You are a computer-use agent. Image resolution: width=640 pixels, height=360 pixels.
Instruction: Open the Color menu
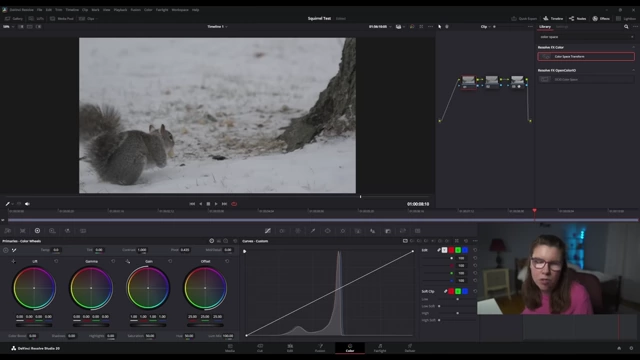click(148, 10)
